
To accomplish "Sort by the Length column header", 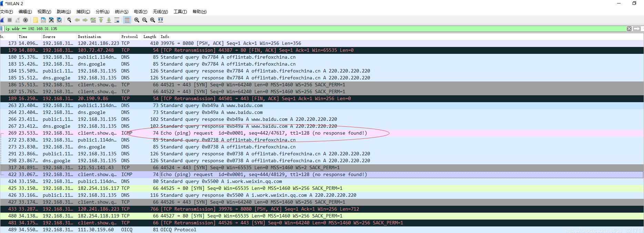I will pos(151,37).
